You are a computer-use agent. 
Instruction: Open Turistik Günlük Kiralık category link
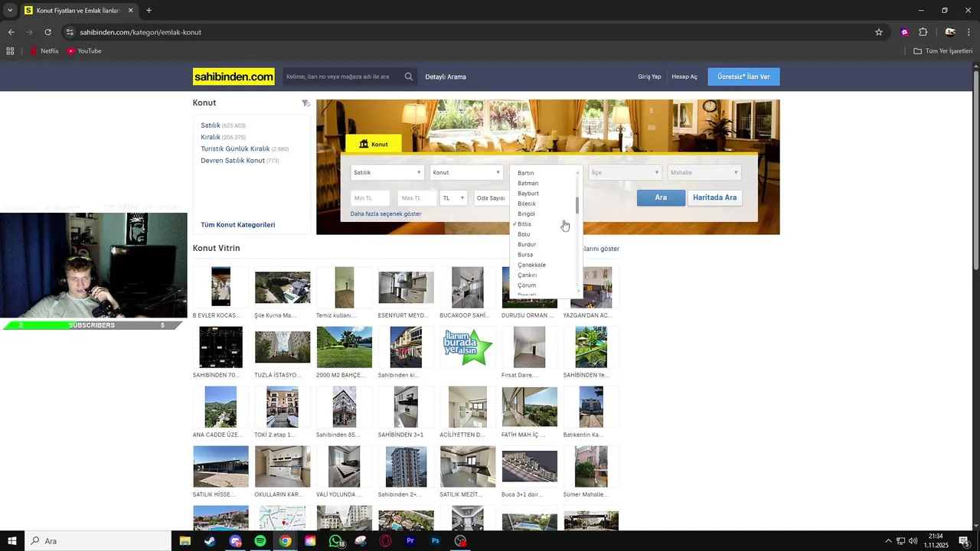235,149
